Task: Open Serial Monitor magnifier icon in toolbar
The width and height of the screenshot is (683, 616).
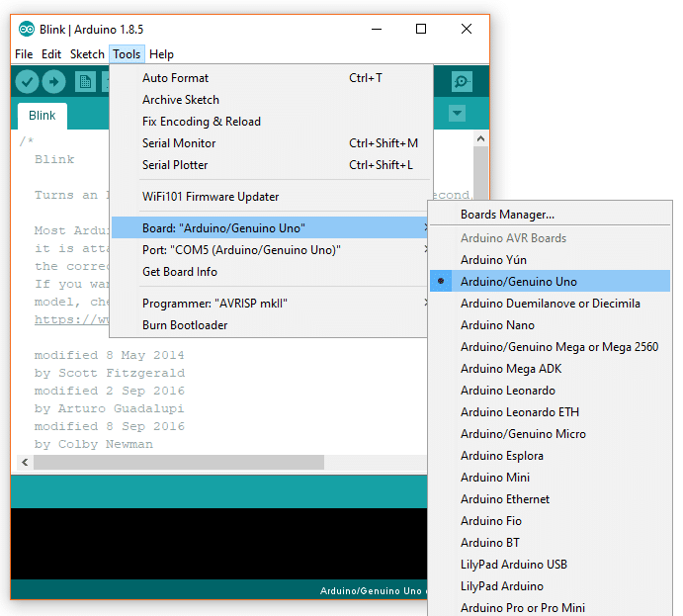Action: coord(461,82)
